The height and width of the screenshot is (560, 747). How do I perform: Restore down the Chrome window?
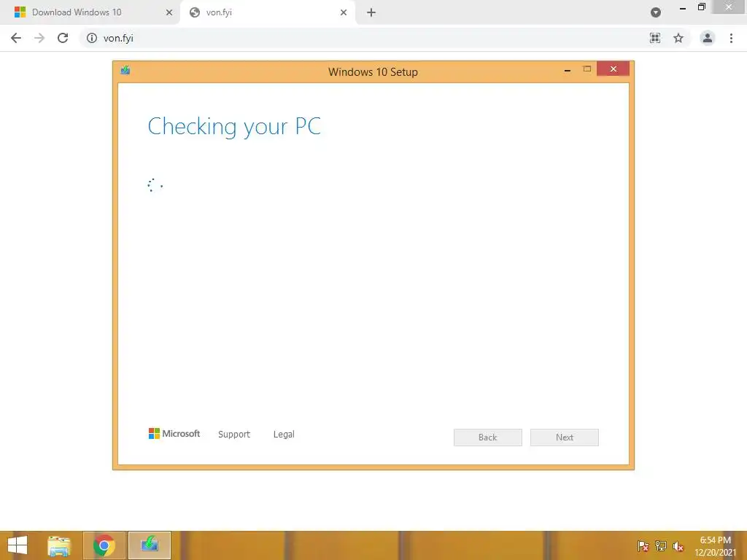(702, 7)
